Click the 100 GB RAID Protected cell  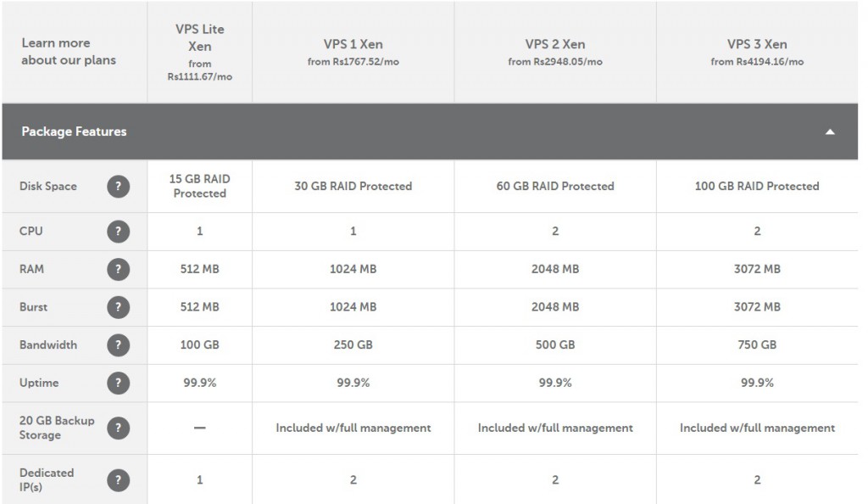point(757,187)
